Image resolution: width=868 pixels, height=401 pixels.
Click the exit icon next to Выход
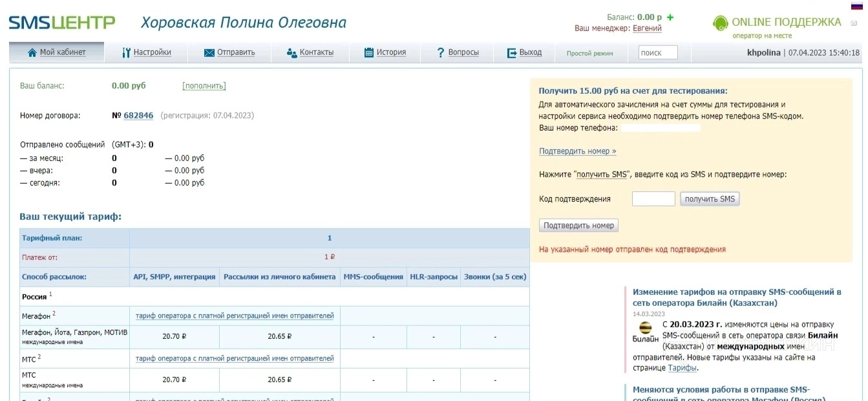coord(512,53)
